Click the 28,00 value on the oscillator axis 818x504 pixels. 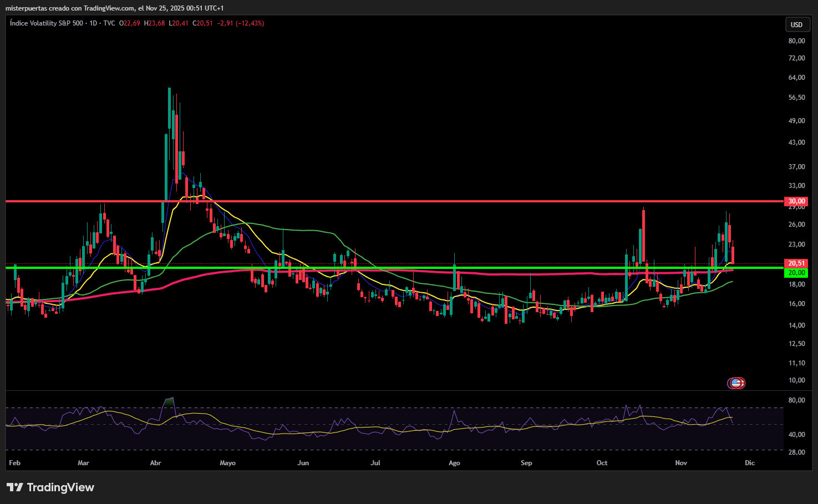click(796, 452)
